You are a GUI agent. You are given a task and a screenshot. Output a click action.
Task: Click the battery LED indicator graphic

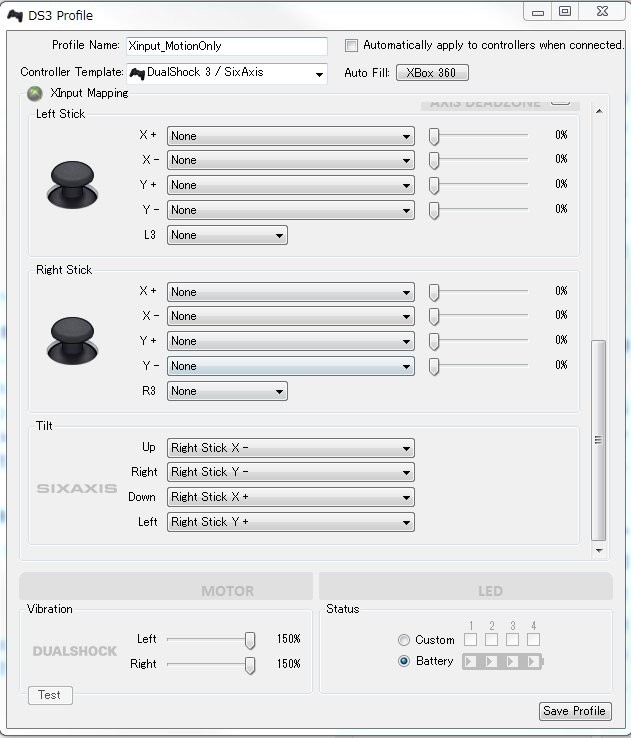tap(503, 661)
